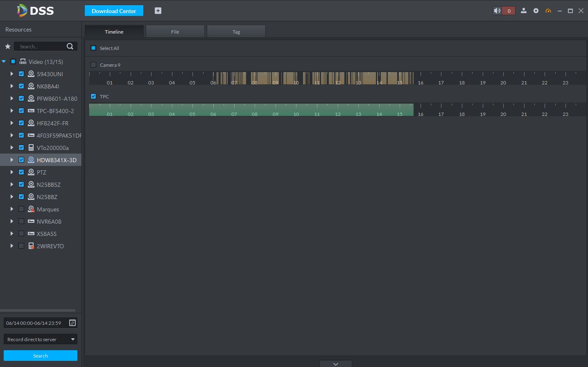Image resolution: width=588 pixels, height=367 pixels.
Task: Click the offline intercom icon of 2WIREVTO
Action: (x=31, y=246)
